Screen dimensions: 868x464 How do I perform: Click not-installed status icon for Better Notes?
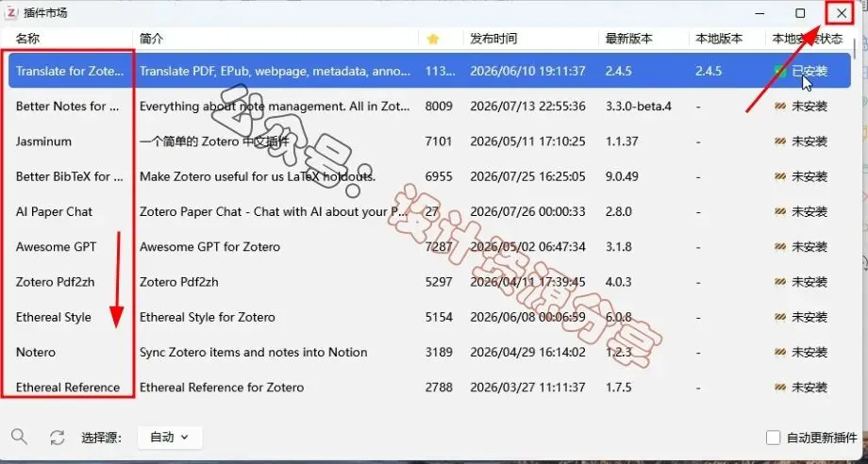point(780,107)
